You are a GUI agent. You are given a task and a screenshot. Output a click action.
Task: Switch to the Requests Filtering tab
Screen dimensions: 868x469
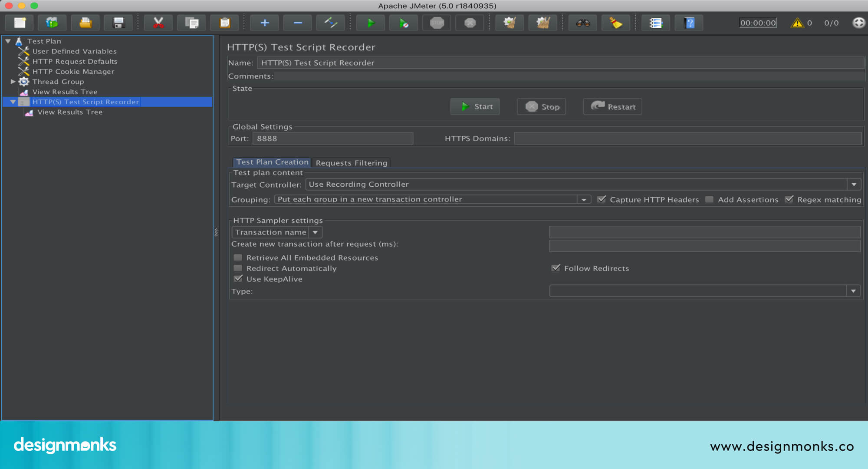coord(351,163)
